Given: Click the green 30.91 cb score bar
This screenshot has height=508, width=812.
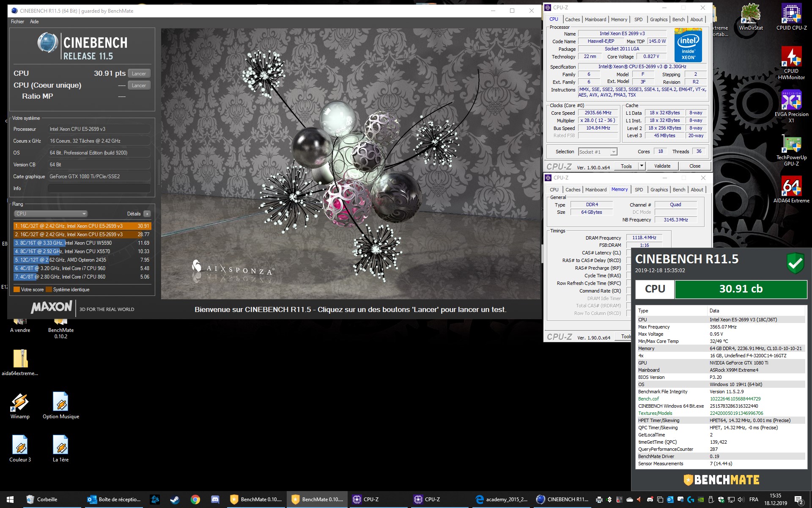Looking at the screenshot, I should click(741, 289).
